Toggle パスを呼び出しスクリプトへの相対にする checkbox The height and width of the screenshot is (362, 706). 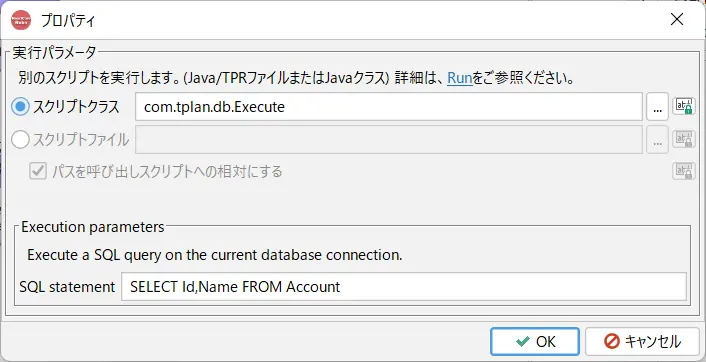(x=38, y=172)
